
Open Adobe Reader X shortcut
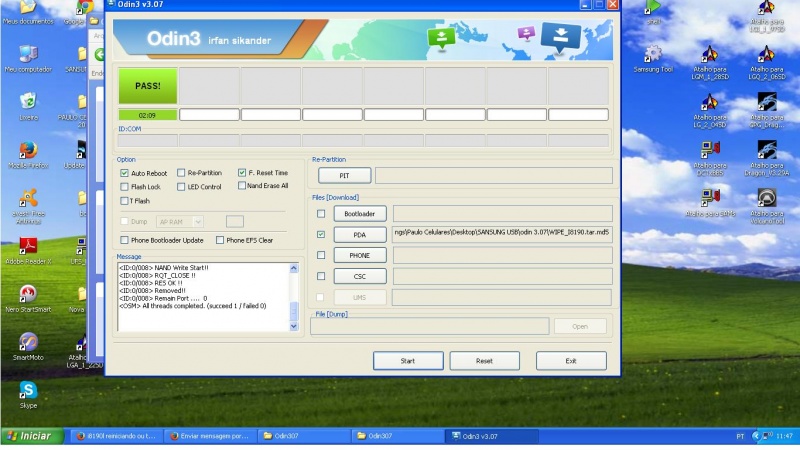coord(28,251)
